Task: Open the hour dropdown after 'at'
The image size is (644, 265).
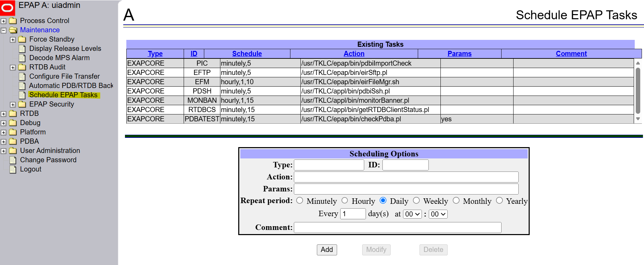Action: point(412,214)
